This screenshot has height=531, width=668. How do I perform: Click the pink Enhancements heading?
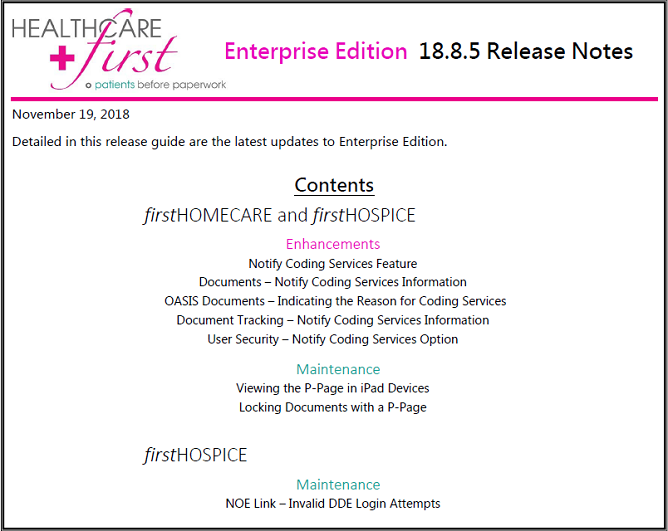point(333,244)
